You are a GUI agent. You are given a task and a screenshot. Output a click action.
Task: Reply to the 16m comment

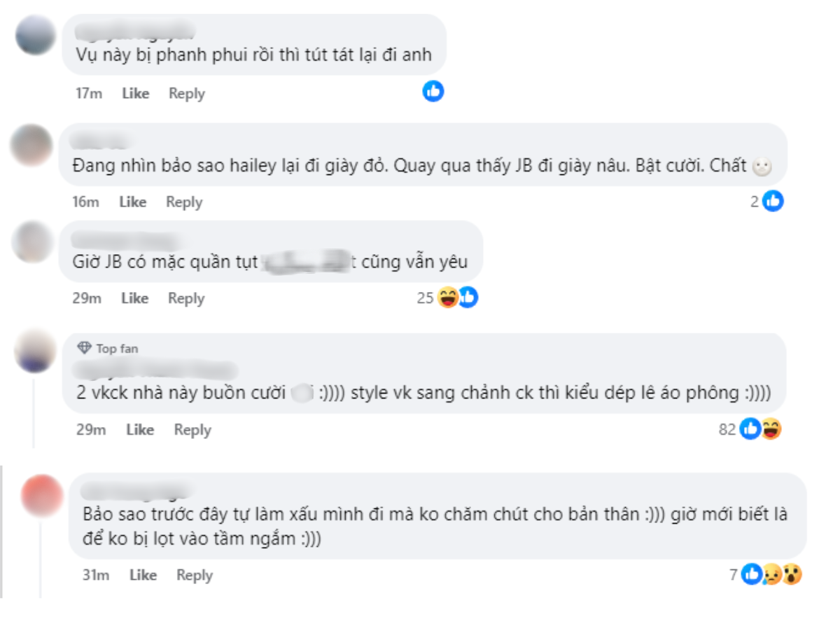(184, 202)
